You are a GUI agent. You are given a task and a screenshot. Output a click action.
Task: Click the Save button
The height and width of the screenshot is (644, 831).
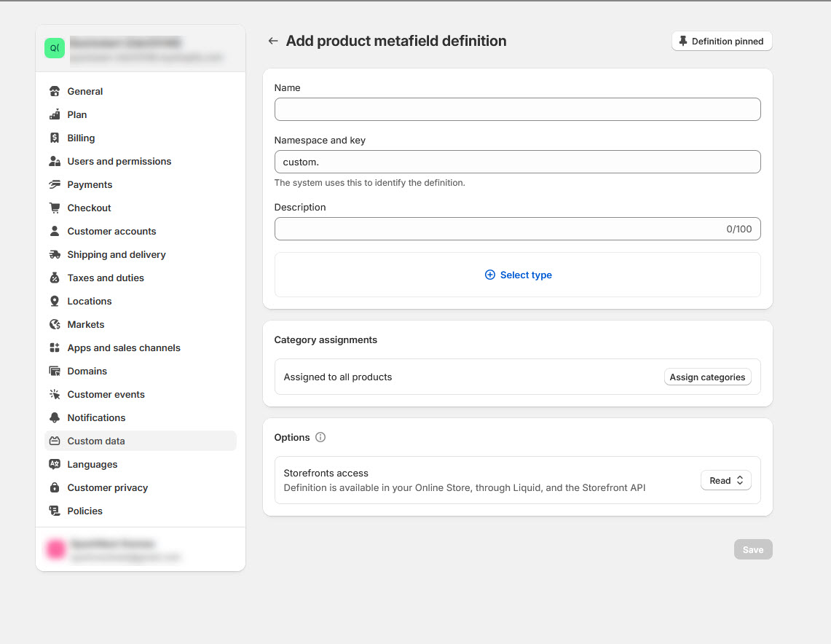tap(752, 550)
